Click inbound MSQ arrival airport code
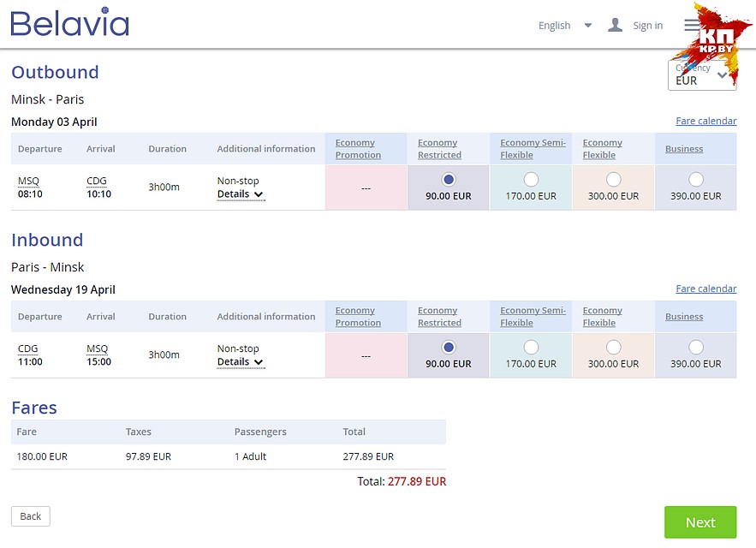Viewport: 756px width, 548px height. (x=97, y=348)
